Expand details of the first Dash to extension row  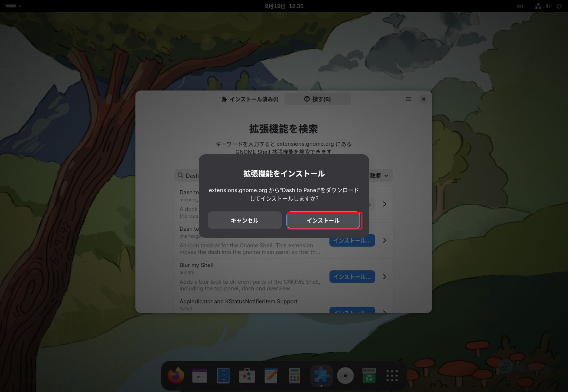(x=385, y=204)
